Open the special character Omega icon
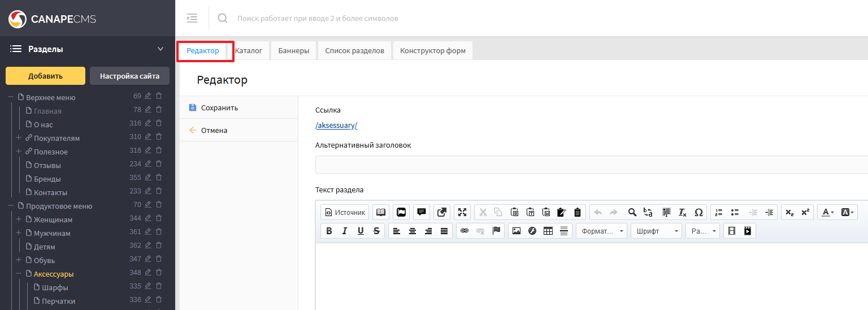 [698, 212]
